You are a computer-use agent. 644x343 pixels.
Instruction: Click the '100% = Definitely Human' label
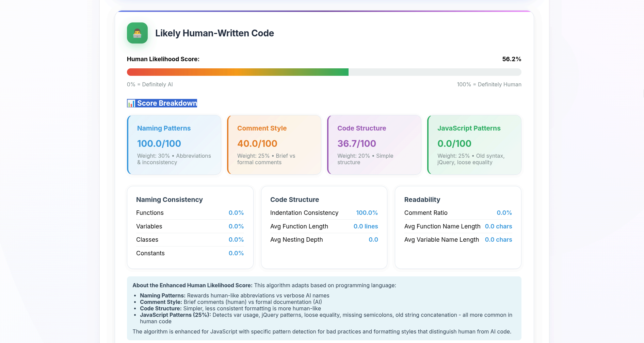click(489, 85)
